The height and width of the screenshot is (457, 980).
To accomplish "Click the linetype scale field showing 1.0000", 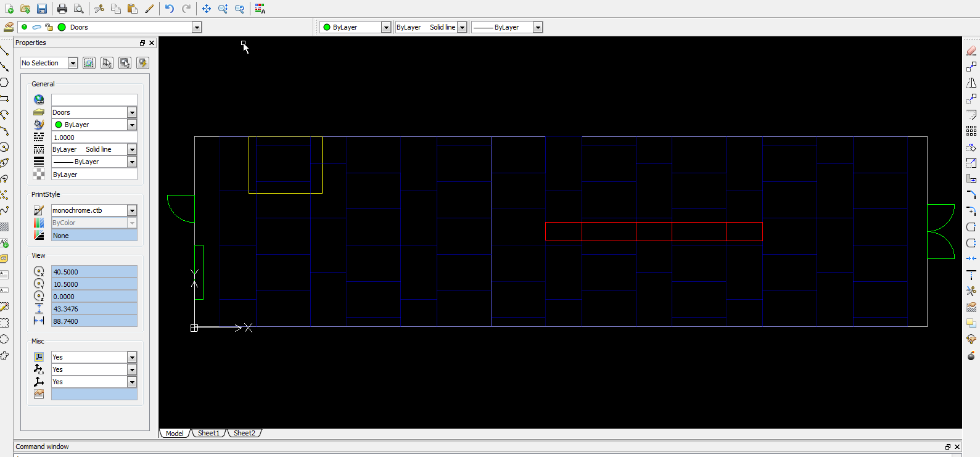I will [94, 138].
